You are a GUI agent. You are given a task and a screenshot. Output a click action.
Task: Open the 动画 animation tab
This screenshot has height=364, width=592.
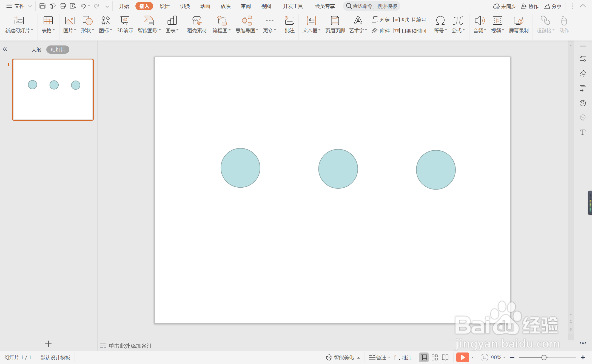click(x=205, y=6)
